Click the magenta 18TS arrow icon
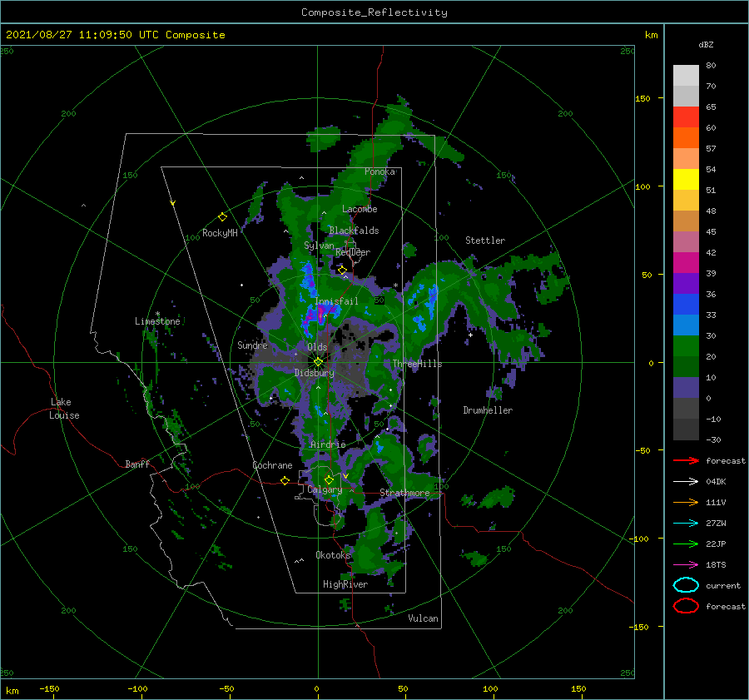 tap(686, 565)
